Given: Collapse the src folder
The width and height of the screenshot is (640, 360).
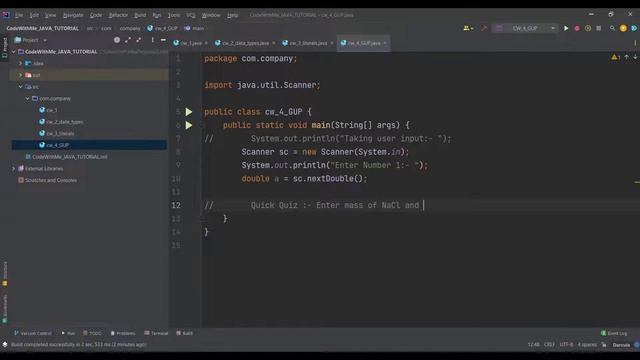Looking at the screenshot, I should tap(20, 87).
